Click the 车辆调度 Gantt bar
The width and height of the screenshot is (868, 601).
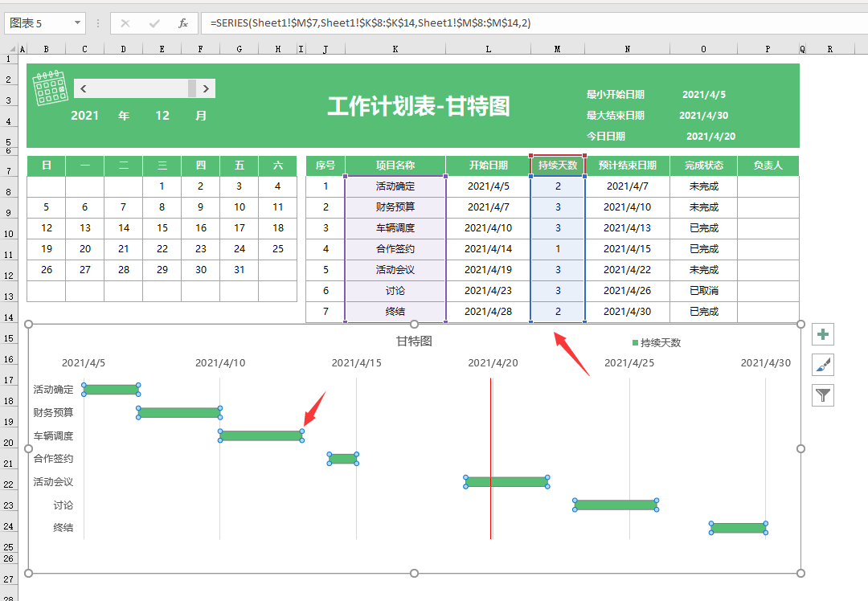pyautogui.click(x=260, y=436)
